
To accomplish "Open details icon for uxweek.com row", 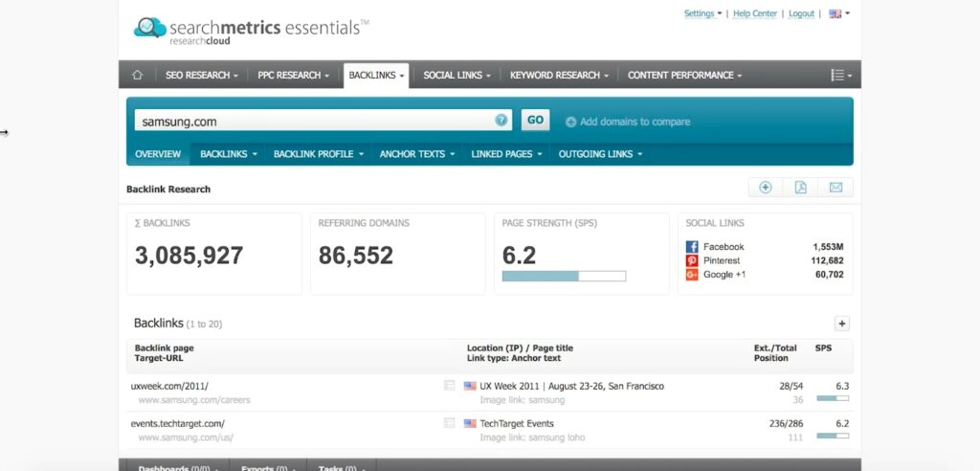I will point(450,386).
